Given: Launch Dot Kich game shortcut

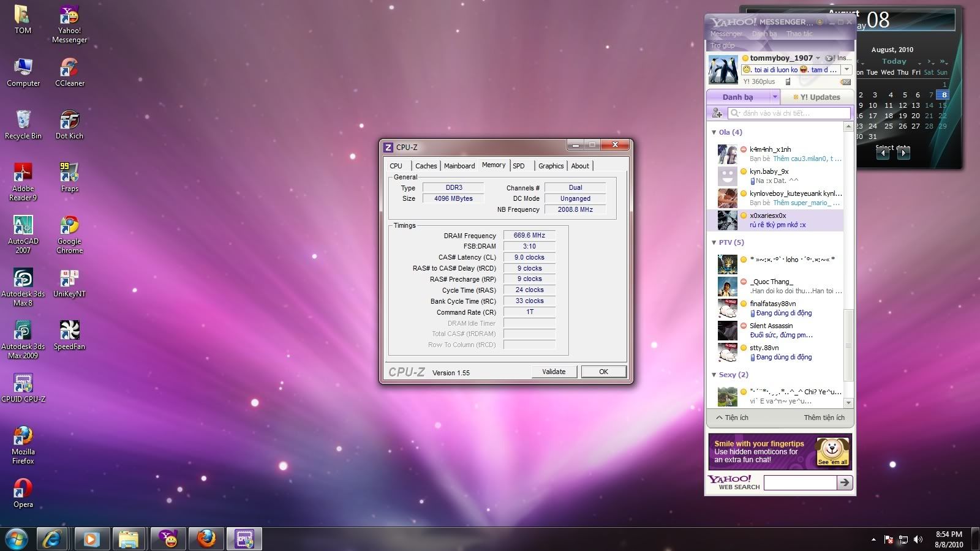Looking at the screenshot, I should [x=69, y=125].
